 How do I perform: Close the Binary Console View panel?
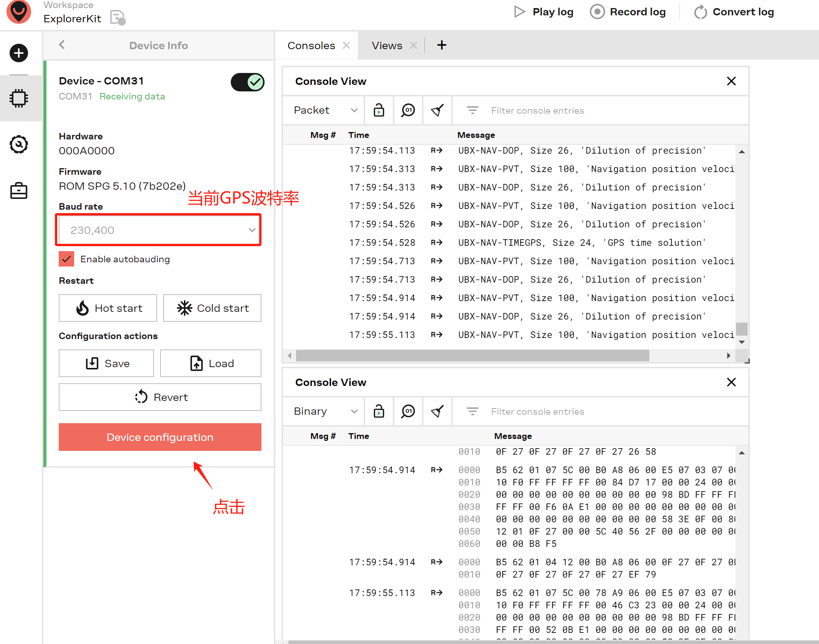[731, 382]
